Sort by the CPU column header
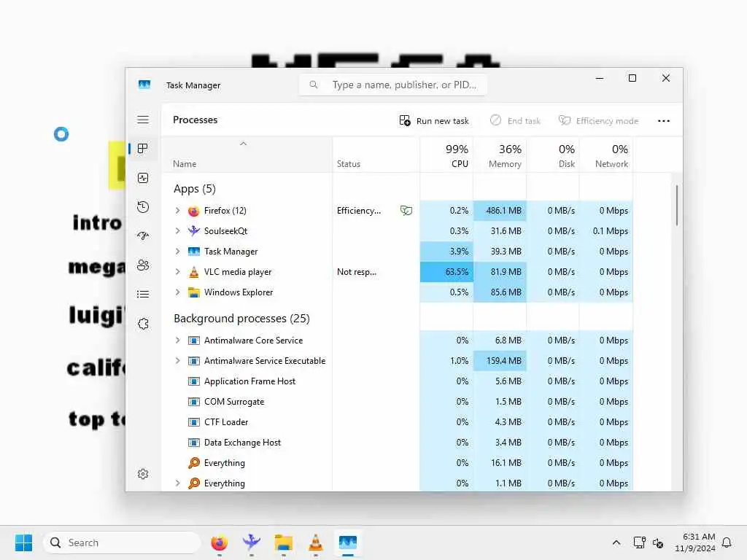 point(447,156)
